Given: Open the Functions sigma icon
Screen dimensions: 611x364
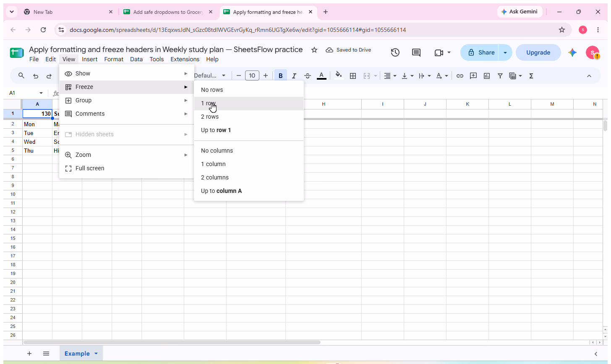Looking at the screenshot, I should [531, 76].
